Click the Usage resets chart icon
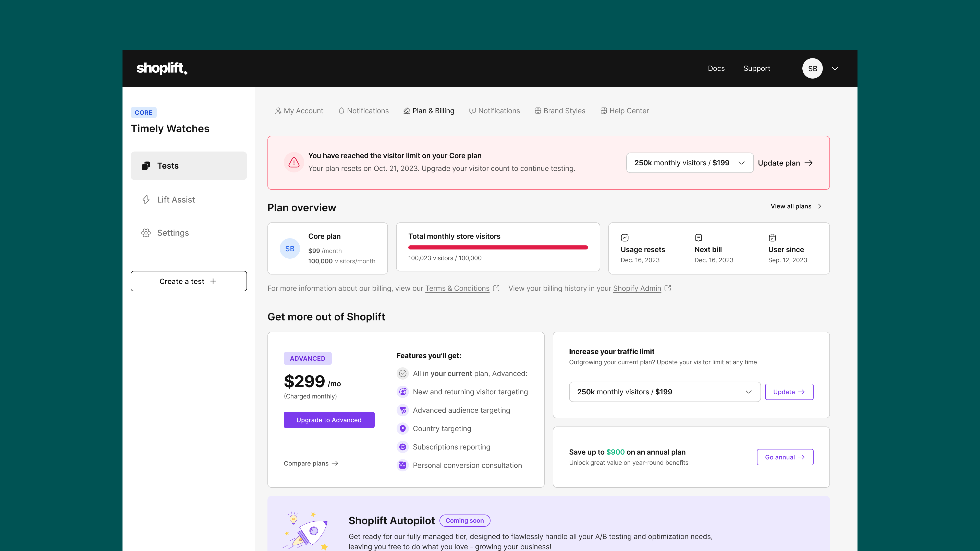This screenshot has height=551, width=980. [x=625, y=238]
